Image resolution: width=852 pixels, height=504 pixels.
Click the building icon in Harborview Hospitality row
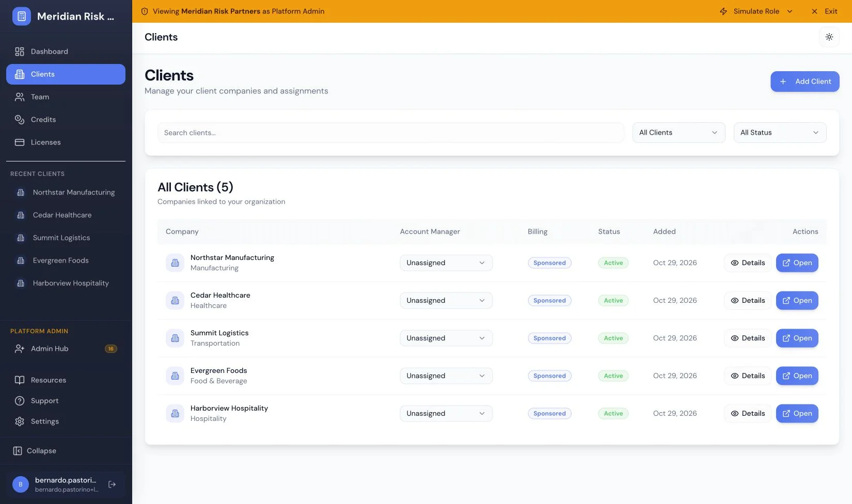tap(175, 413)
